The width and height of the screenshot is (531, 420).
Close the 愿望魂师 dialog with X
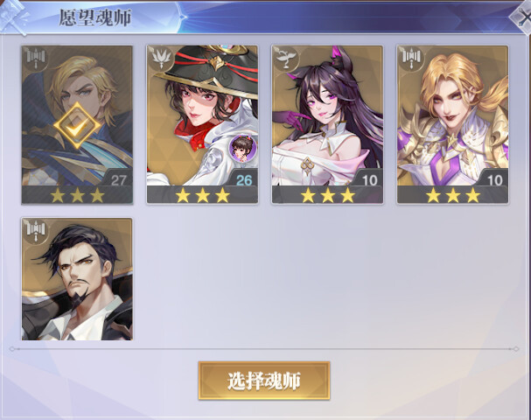pos(523,18)
